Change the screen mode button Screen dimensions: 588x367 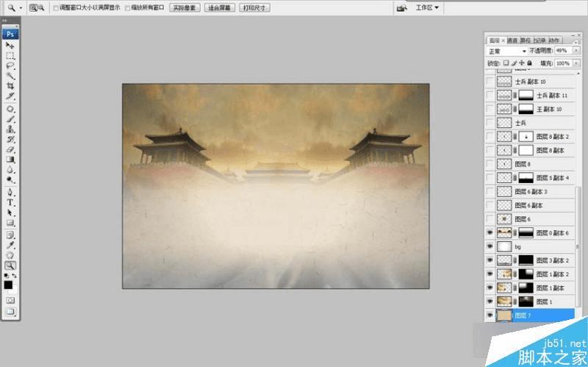[x=10, y=311]
